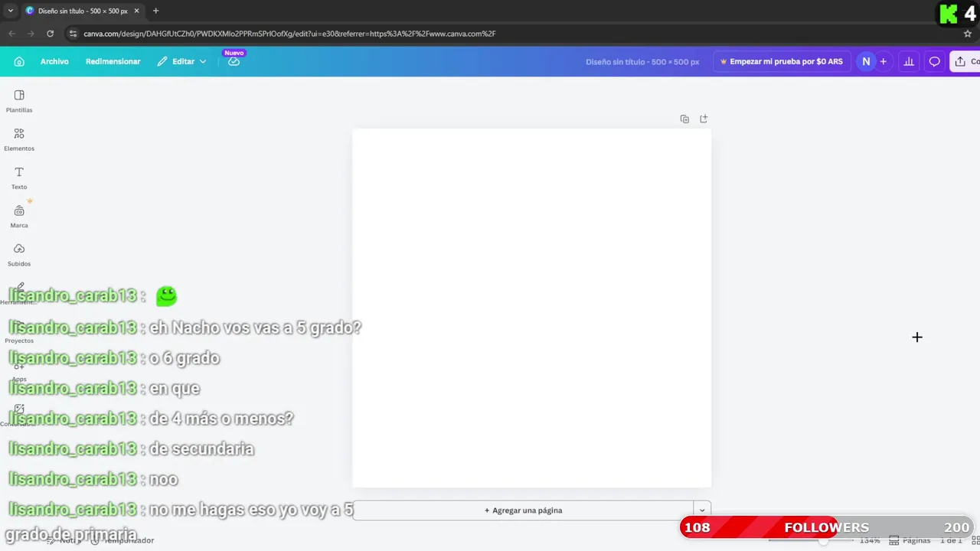Adjust the zoom slider handle
Screen dimensions: 980x551
(822, 540)
